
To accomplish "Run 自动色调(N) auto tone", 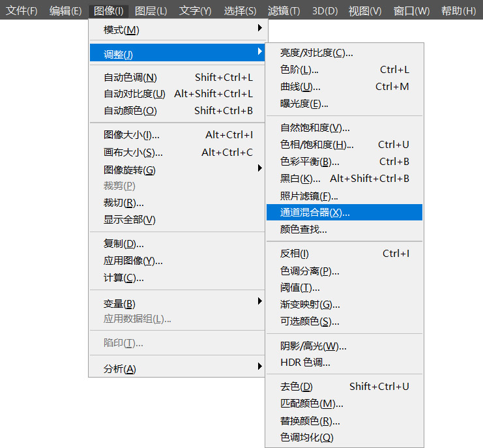I will pyautogui.click(x=177, y=78).
